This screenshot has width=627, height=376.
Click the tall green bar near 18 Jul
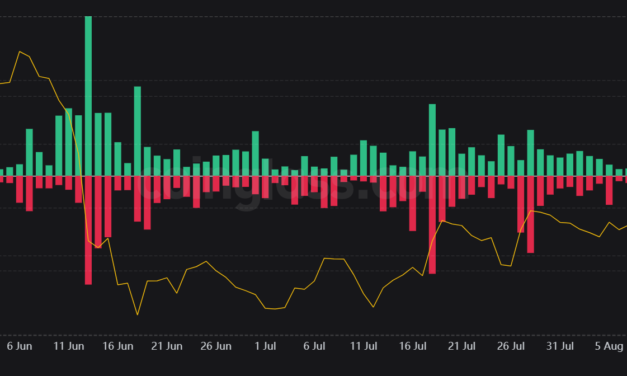tap(432, 140)
